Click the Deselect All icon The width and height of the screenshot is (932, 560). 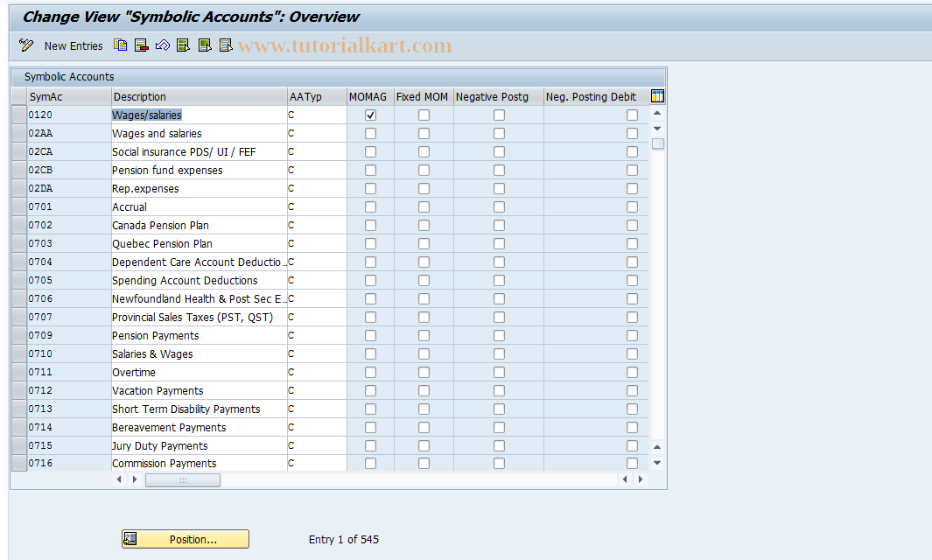point(225,45)
